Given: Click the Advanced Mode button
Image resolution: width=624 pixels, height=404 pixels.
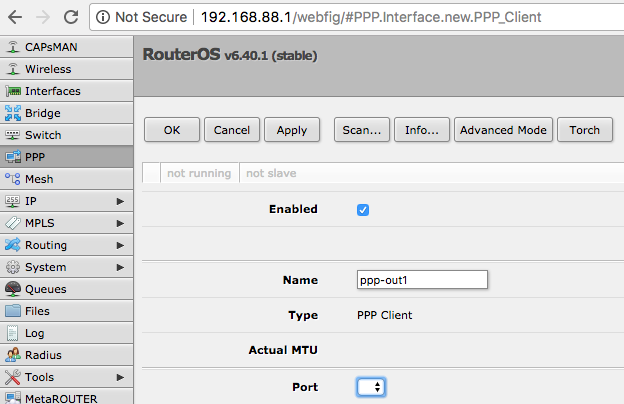Looking at the screenshot, I should (x=503, y=130).
